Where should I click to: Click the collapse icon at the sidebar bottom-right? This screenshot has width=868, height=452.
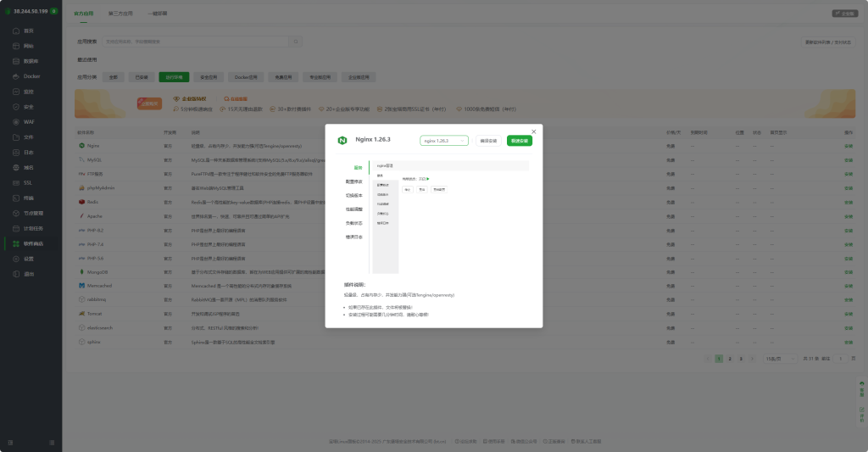coord(52,443)
